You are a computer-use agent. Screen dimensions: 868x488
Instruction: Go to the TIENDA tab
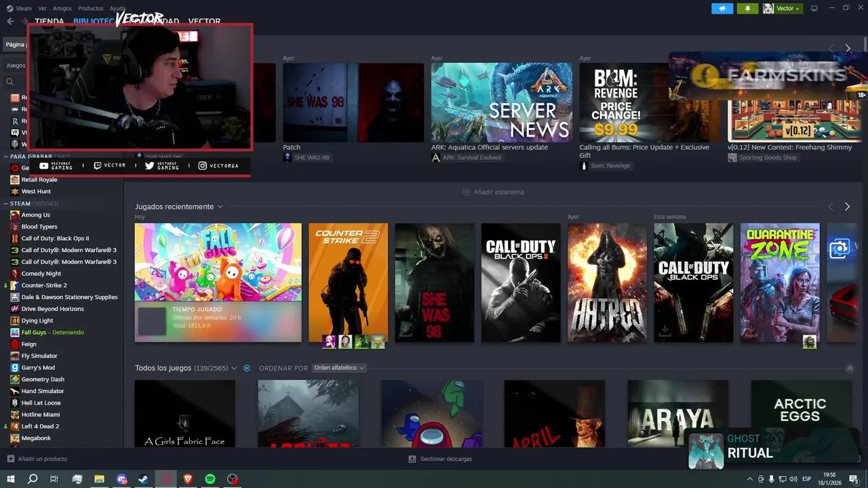[49, 22]
